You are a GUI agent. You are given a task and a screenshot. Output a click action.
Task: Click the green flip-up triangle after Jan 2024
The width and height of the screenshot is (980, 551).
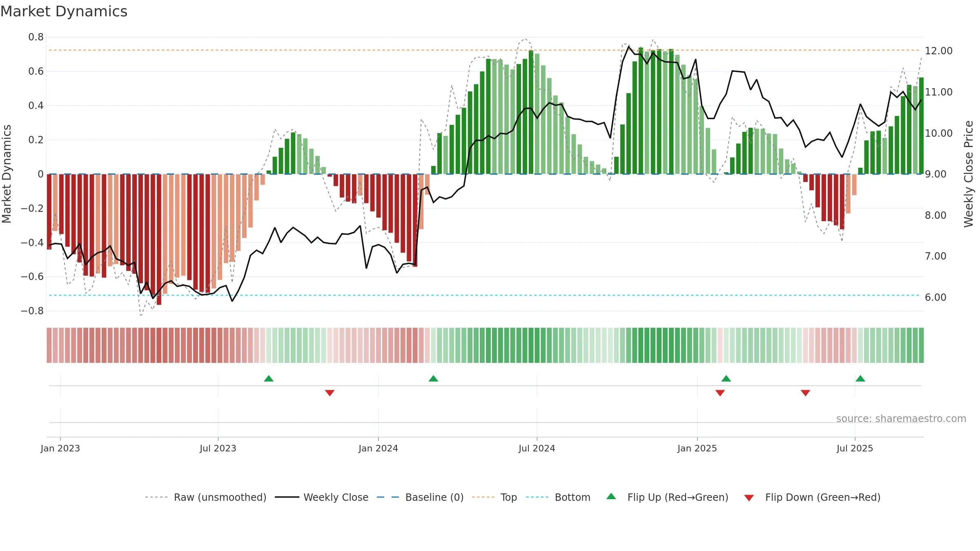tap(433, 379)
